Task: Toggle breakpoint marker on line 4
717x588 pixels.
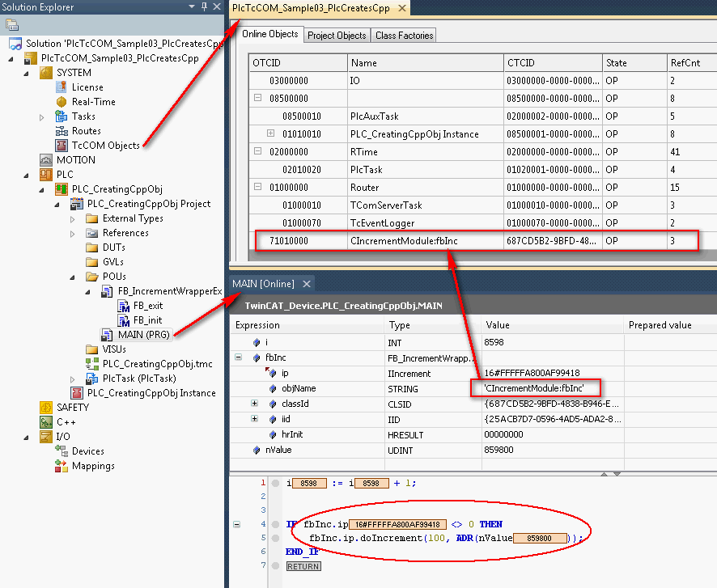Action: point(275,524)
